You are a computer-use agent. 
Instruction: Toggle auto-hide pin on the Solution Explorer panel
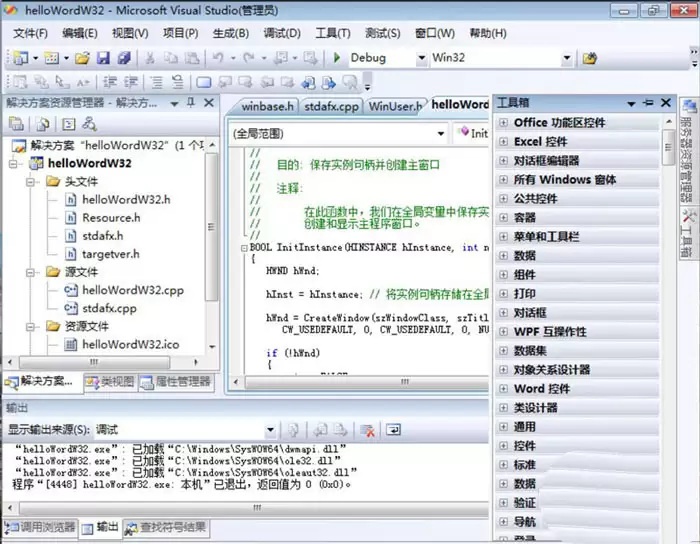point(192,102)
